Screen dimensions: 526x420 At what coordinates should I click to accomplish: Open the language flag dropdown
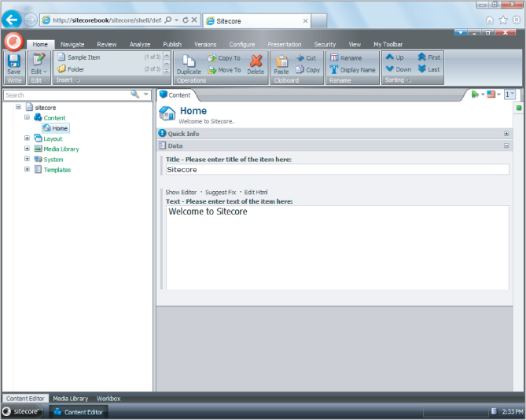(494, 94)
